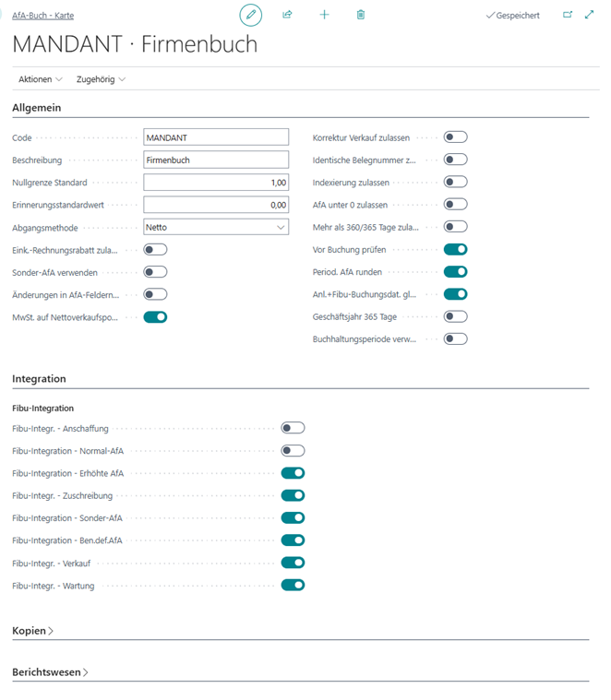
Task: Toggle the Sonder-AfA verwenden switch
Action: 155,272
